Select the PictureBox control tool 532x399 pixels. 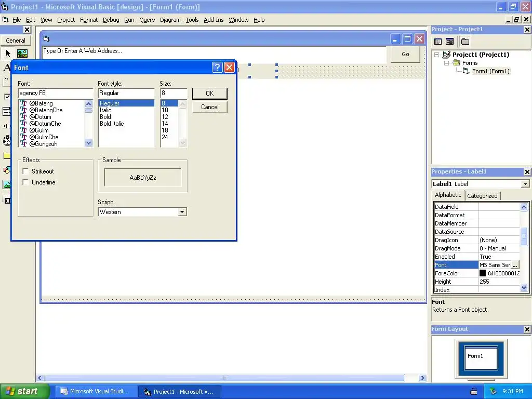pos(22,54)
